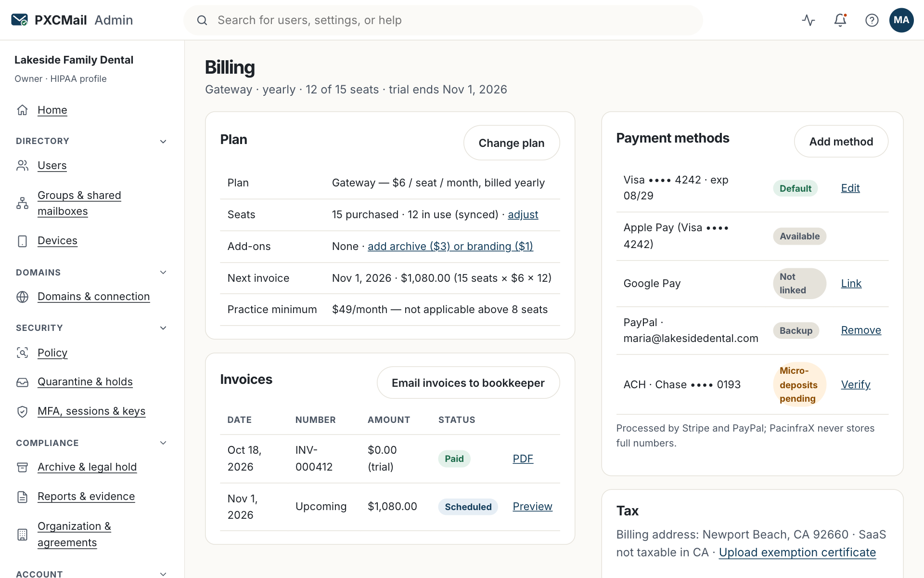Click the PXCMail envelope logo
The image size is (924, 578).
point(19,20)
